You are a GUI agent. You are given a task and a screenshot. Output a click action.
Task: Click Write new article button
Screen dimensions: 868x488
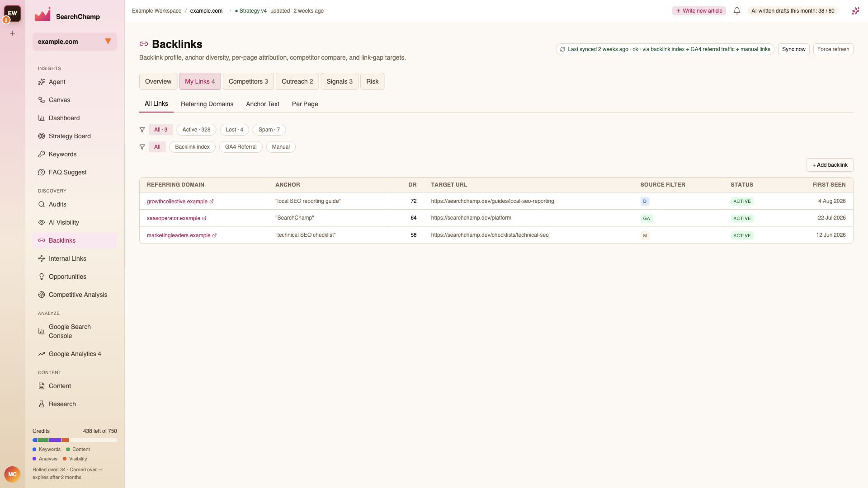tap(699, 11)
